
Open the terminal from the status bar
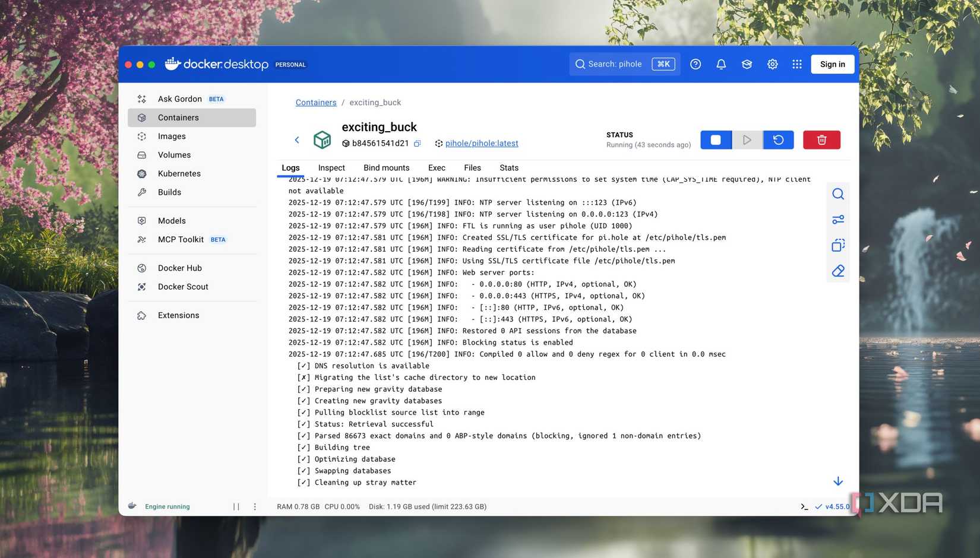[x=804, y=506]
